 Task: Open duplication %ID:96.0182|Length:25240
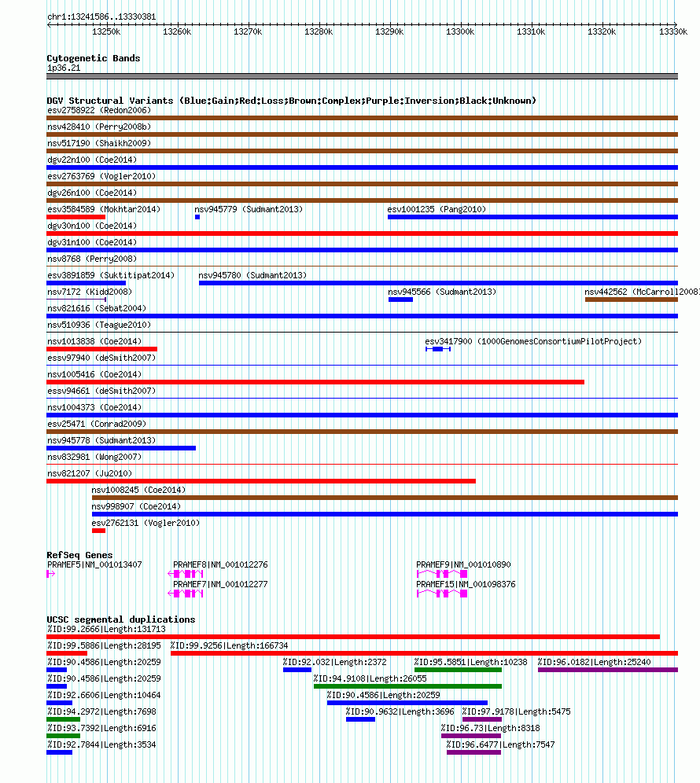coord(608,669)
